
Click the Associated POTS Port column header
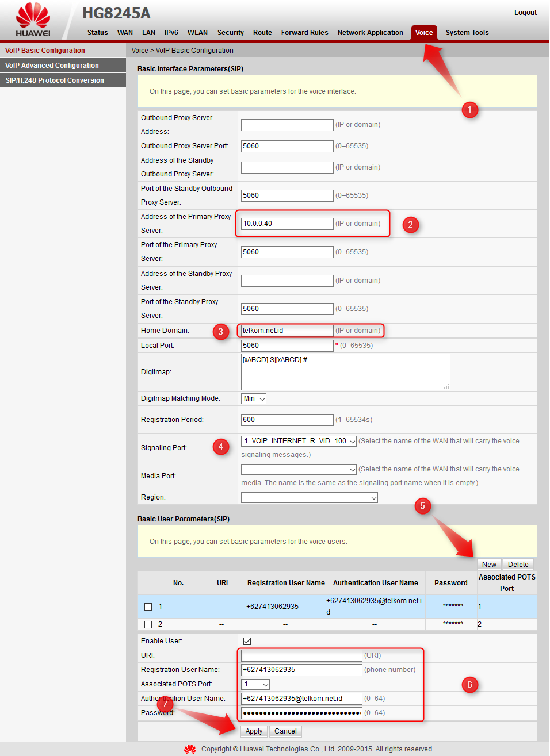click(507, 583)
